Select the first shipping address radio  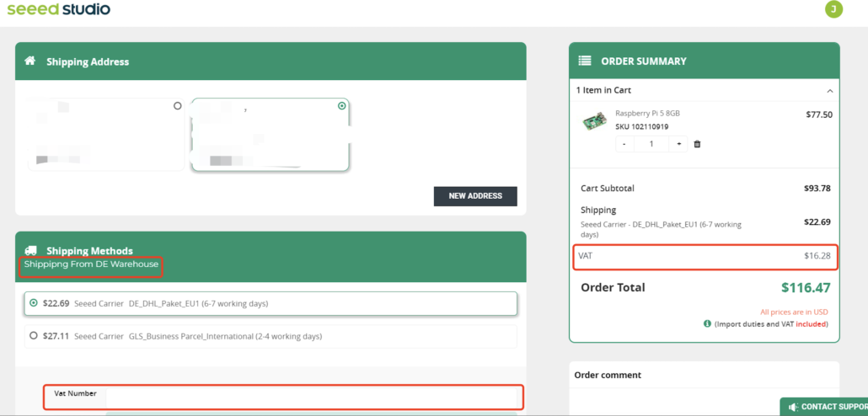tap(177, 106)
